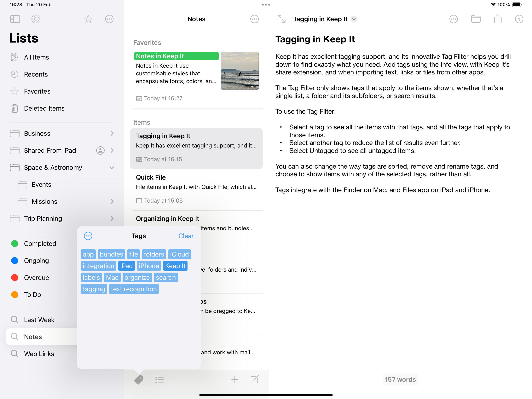
Task: Open Recents list
Action: pos(62,74)
